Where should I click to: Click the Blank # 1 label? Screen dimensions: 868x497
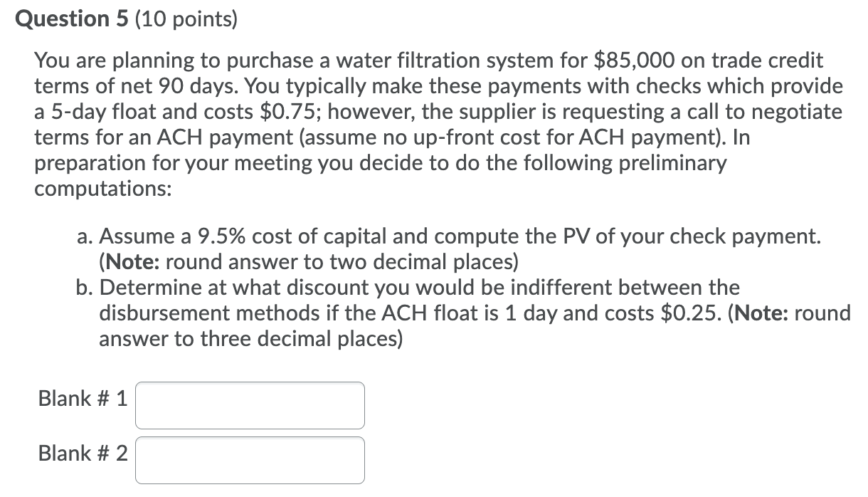click(x=83, y=399)
